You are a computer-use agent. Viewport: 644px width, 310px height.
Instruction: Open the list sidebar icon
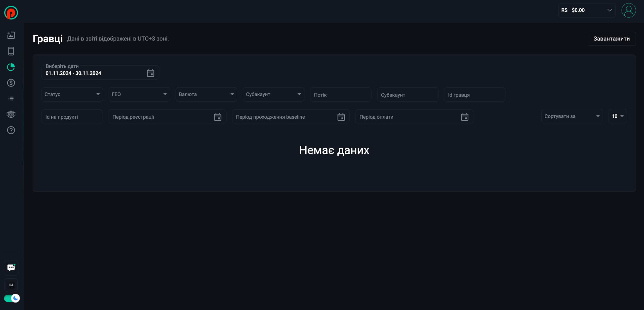[11, 99]
